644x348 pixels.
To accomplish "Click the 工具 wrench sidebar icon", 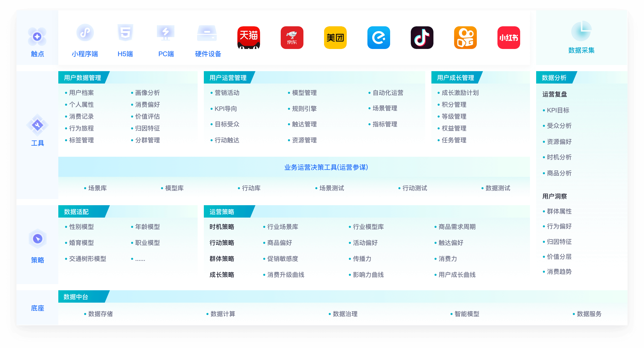I will (37, 125).
